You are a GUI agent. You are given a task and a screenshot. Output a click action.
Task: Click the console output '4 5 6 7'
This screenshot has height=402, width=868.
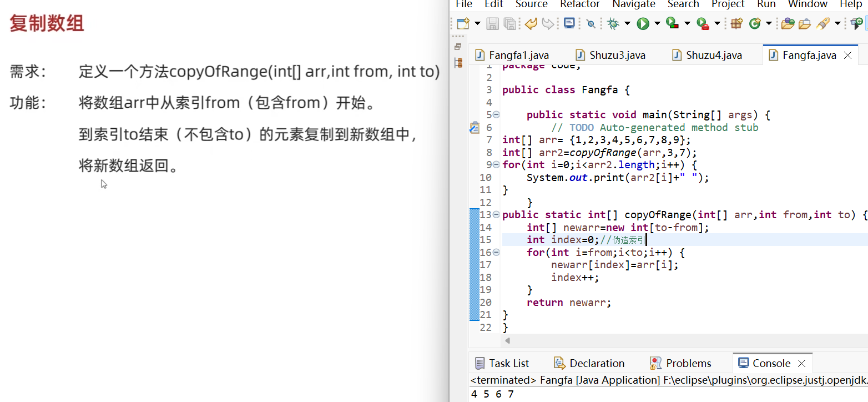click(x=492, y=394)
